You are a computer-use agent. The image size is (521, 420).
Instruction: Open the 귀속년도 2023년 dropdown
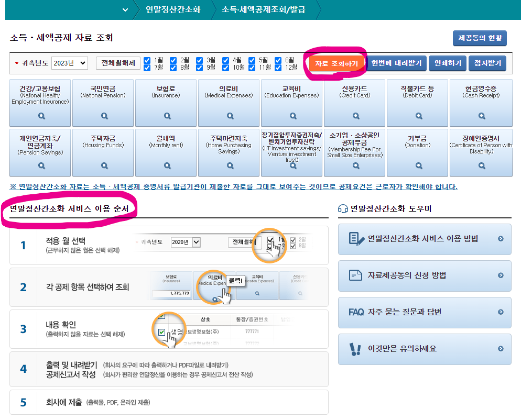[x=70, y=63]
